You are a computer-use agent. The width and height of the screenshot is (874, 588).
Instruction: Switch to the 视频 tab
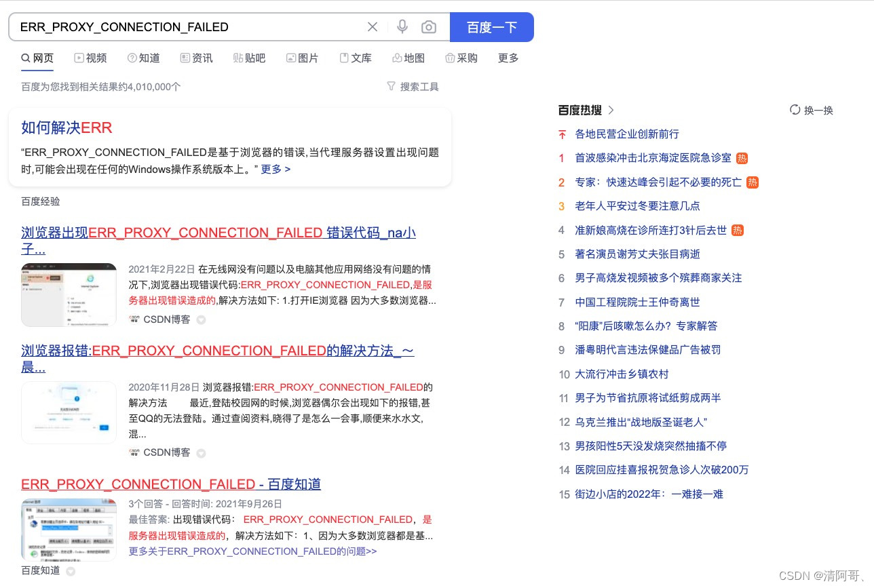(90, 58)
